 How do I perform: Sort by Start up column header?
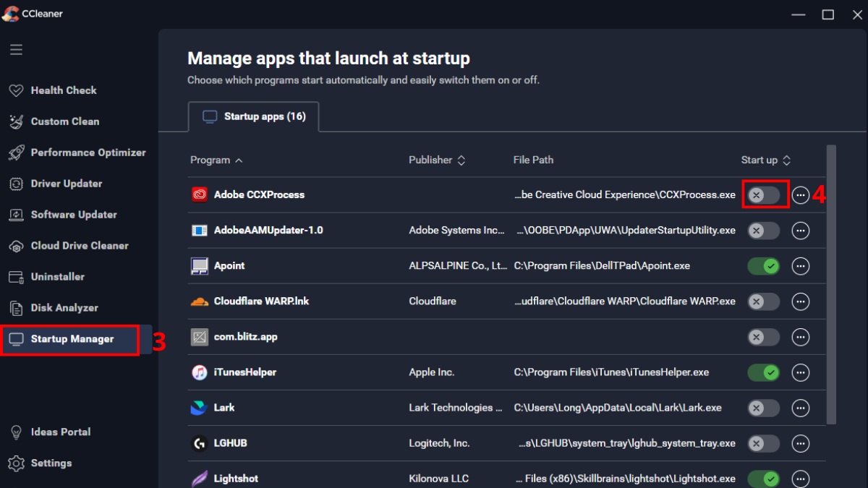[x=765, y=160]
